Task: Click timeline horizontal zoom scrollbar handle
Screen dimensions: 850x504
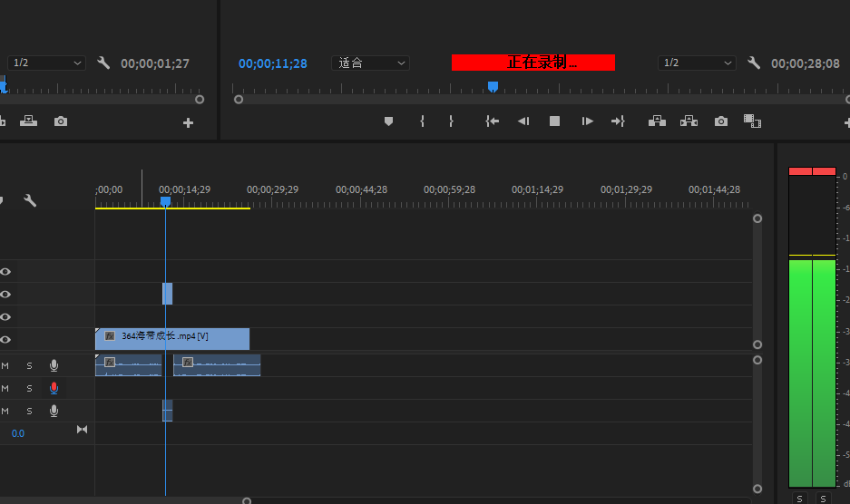Action: (x=247, y=500)
